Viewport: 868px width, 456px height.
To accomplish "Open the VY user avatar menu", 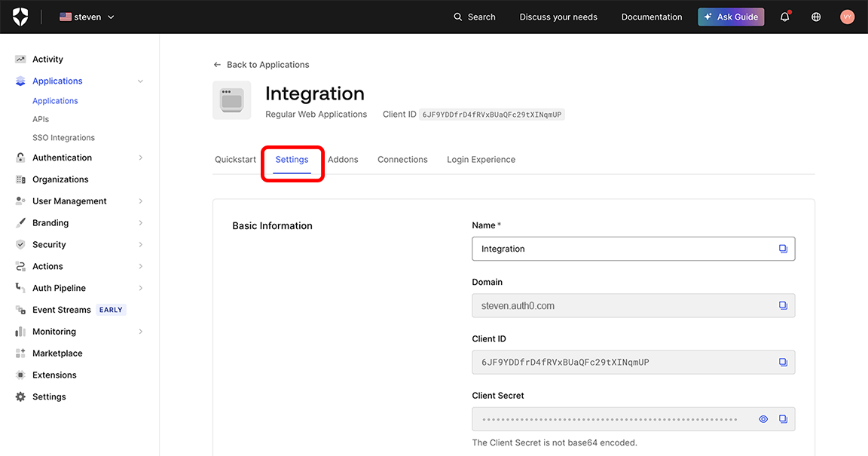I will pos(847,17).
